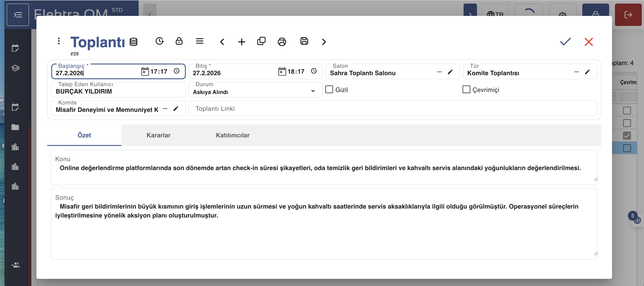This screenshot has width=644, height=286.
Task: Click the duplicate record icon
Action: coord(261,41)
